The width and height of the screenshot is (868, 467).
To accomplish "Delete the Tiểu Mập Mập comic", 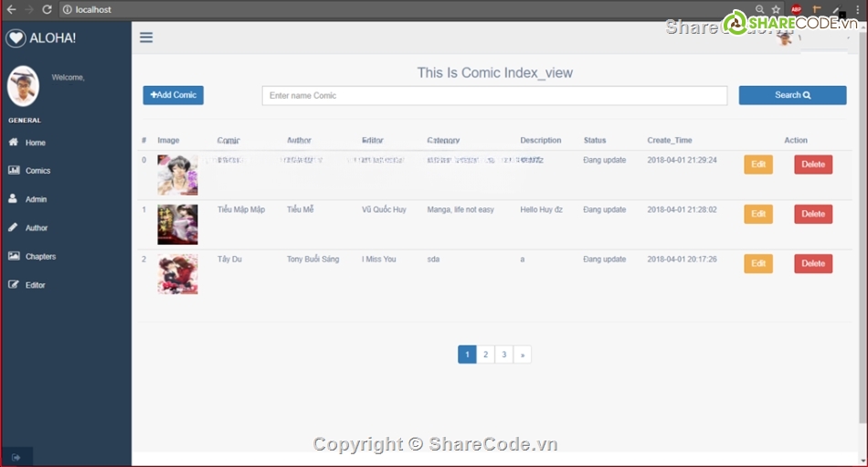I will coord(813,214).
